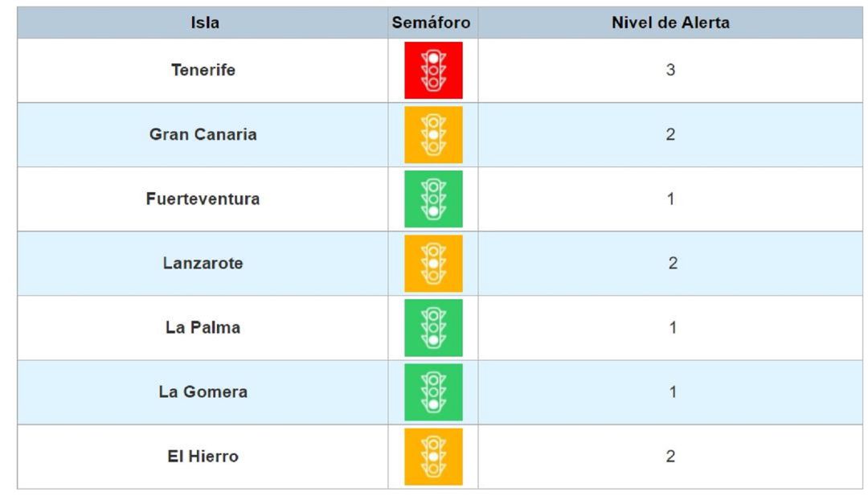The image size is (868, 500).
Task: Click the Semáforo column header
Action: click(431, 23)
